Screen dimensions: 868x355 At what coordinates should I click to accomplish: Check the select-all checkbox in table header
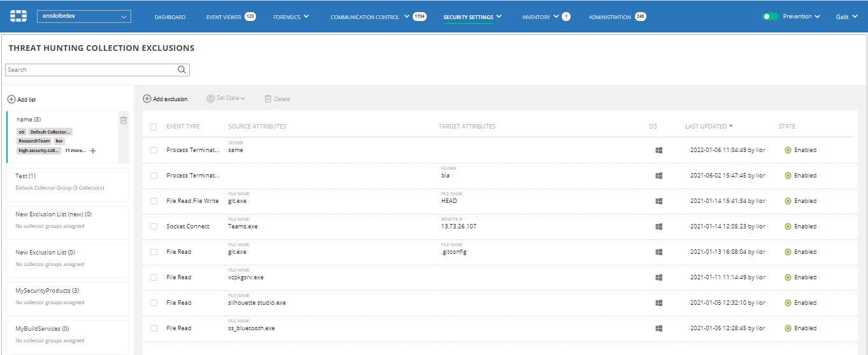click(153, 127)
